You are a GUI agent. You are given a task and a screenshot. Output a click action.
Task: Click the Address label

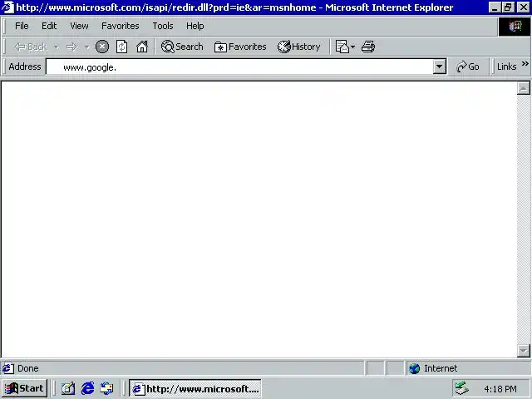click(25, 66)
